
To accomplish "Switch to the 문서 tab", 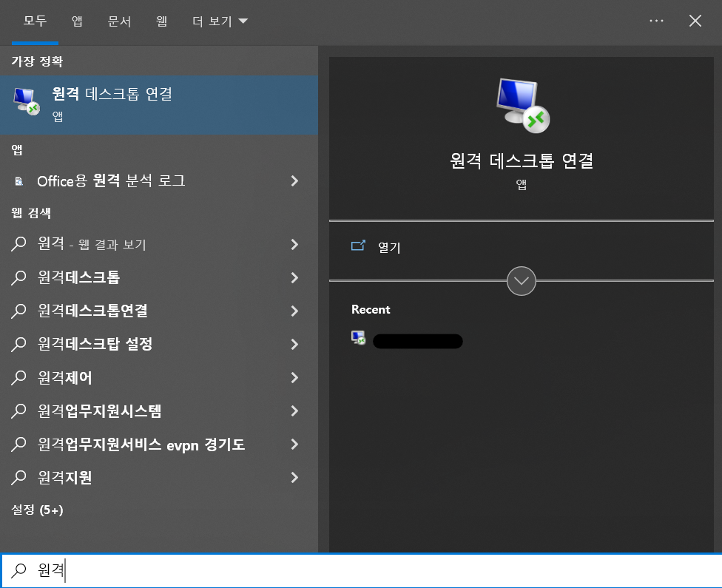I will point(119,21).
